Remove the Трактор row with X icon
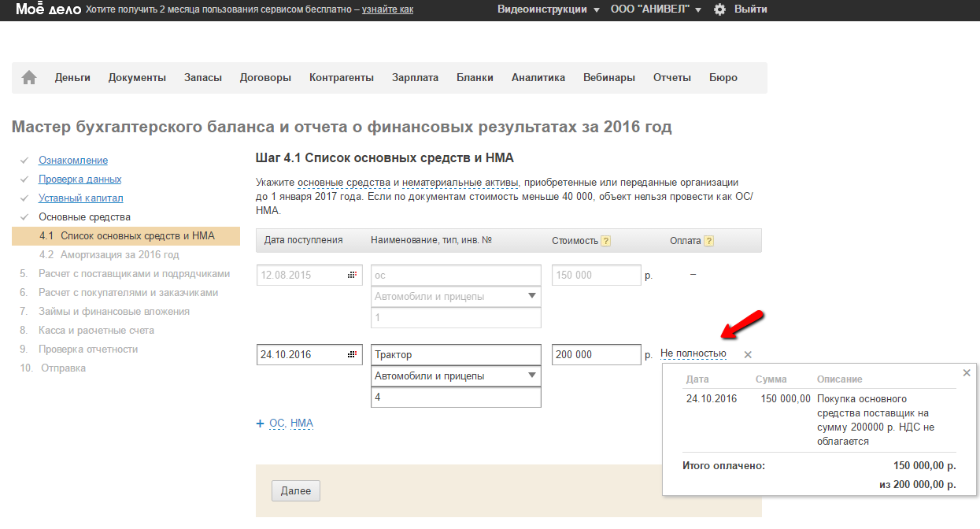Image resolution: width=980 pixels, height=529 pixels. (x=748, y=355)
